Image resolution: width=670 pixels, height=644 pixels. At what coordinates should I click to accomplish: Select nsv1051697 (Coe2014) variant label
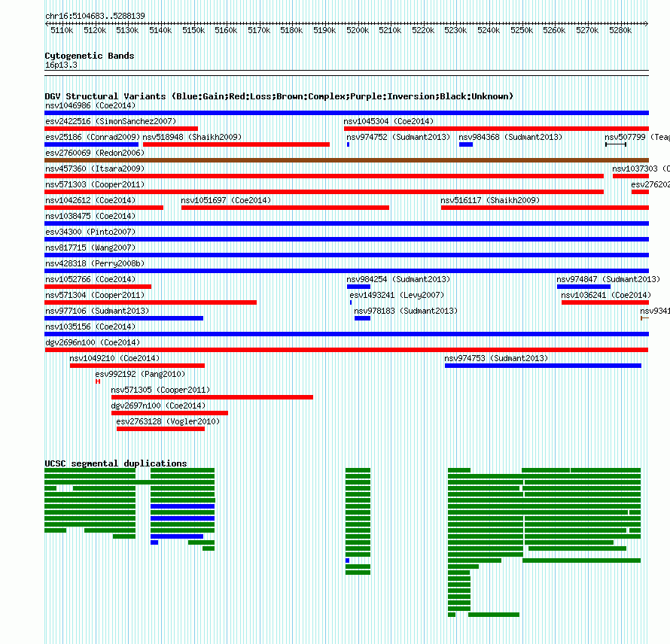point(226,200)
